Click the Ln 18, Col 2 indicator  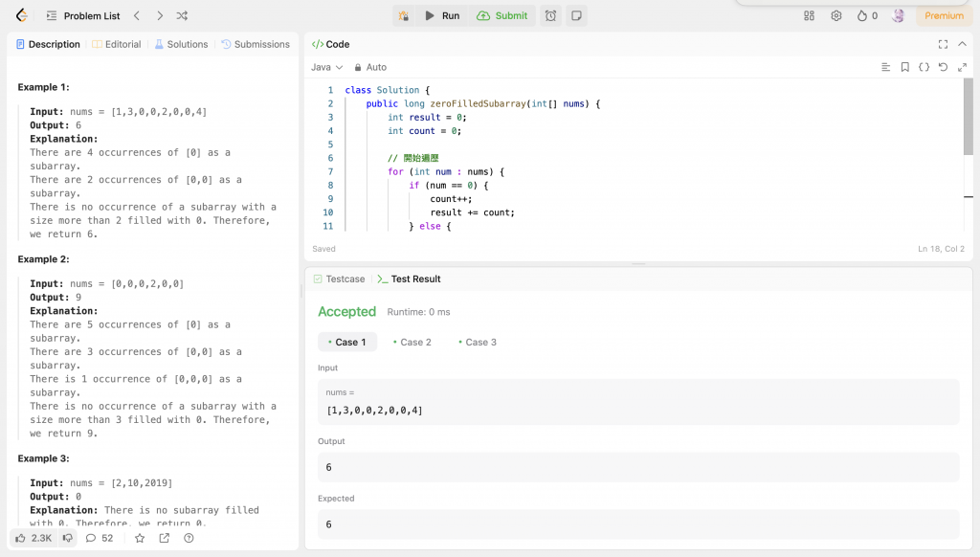(941, 249)
